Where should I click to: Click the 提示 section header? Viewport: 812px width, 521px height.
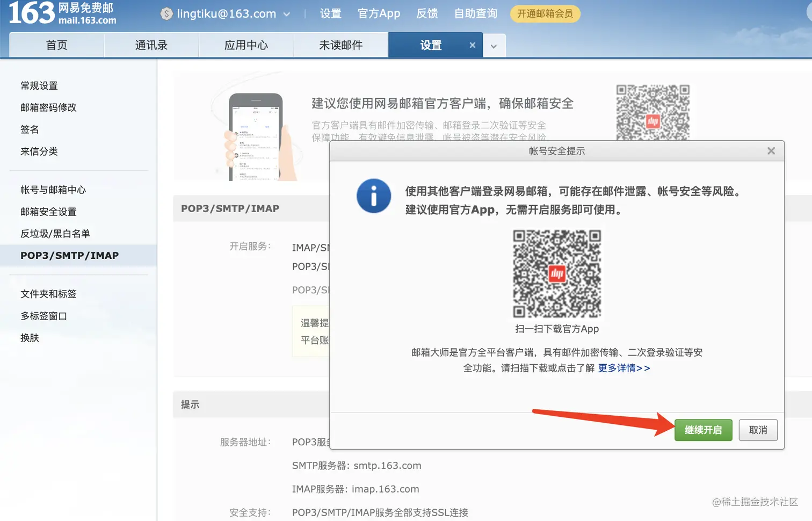tap(190, 404)
